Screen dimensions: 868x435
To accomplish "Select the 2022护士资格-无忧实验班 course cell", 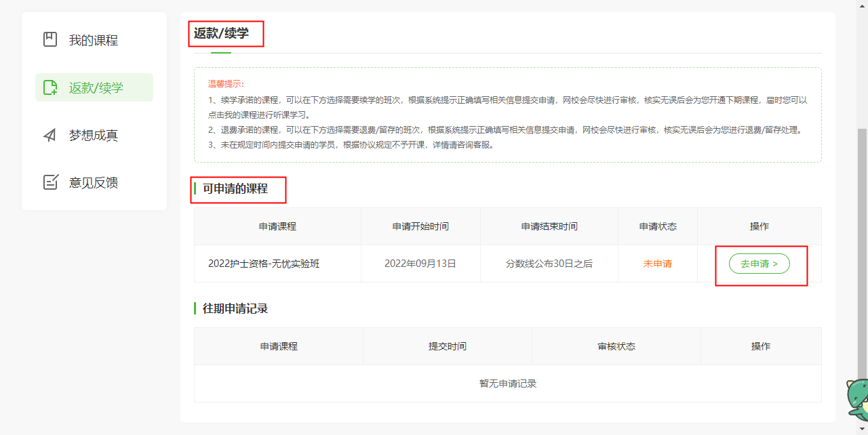I will (264, 264).
